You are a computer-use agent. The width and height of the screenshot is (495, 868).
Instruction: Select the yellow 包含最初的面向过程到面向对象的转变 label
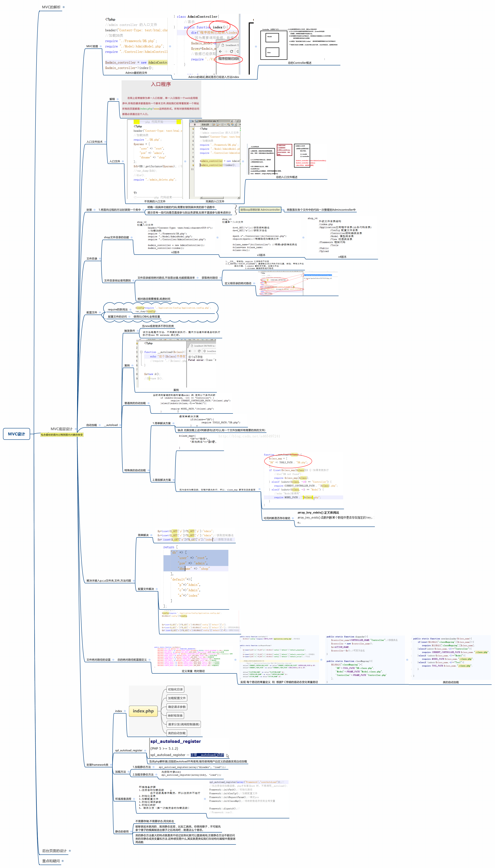62,435
